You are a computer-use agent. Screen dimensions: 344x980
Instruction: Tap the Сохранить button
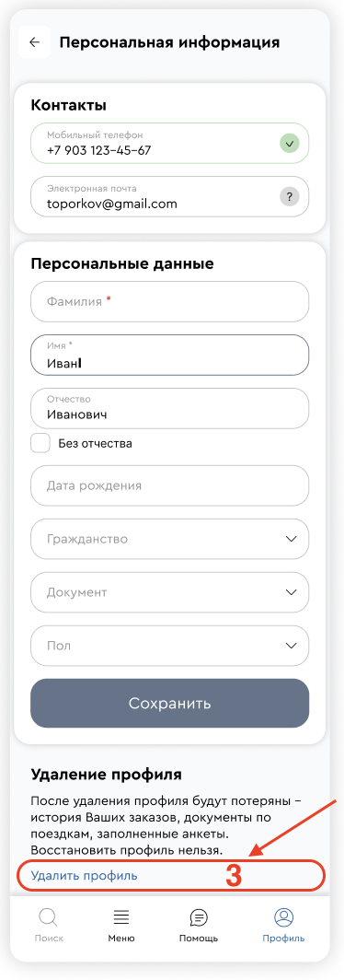[x=170, y=703]
